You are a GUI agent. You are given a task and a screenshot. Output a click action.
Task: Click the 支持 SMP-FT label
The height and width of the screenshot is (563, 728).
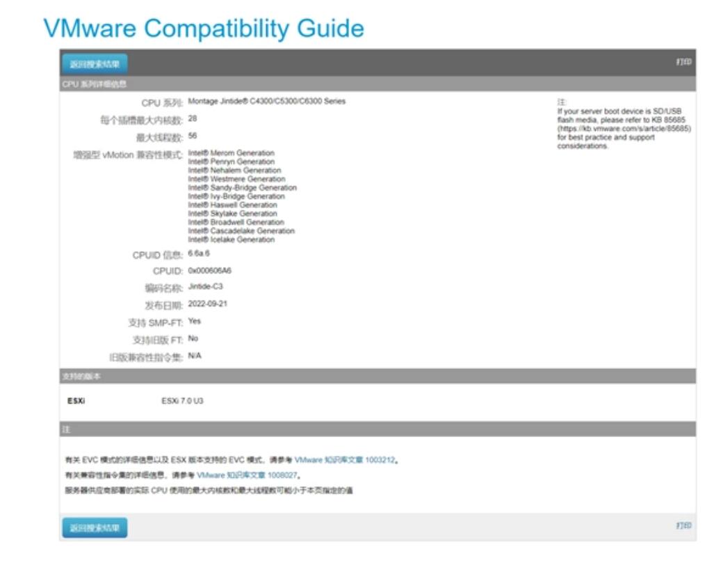pos(156,323)
